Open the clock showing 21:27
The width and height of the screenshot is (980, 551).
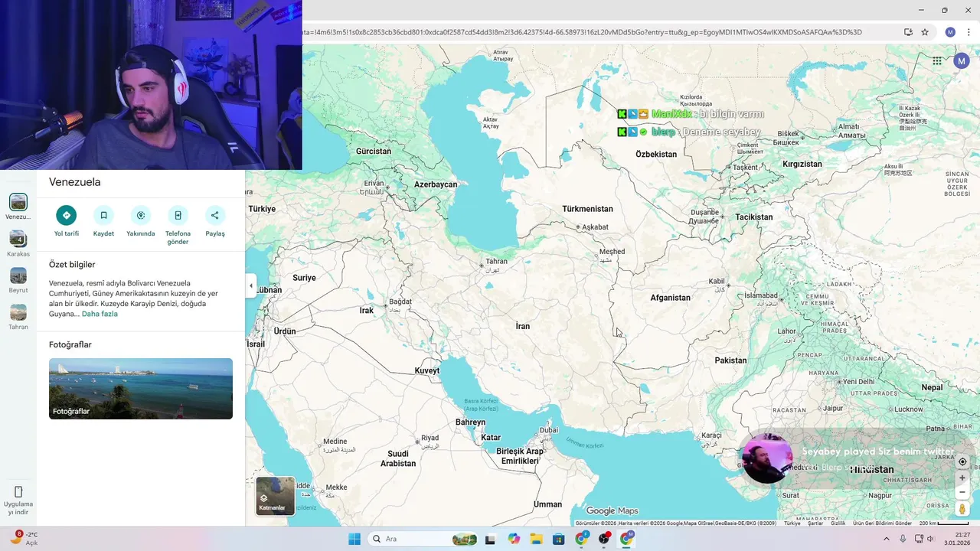tap(957, 539)
